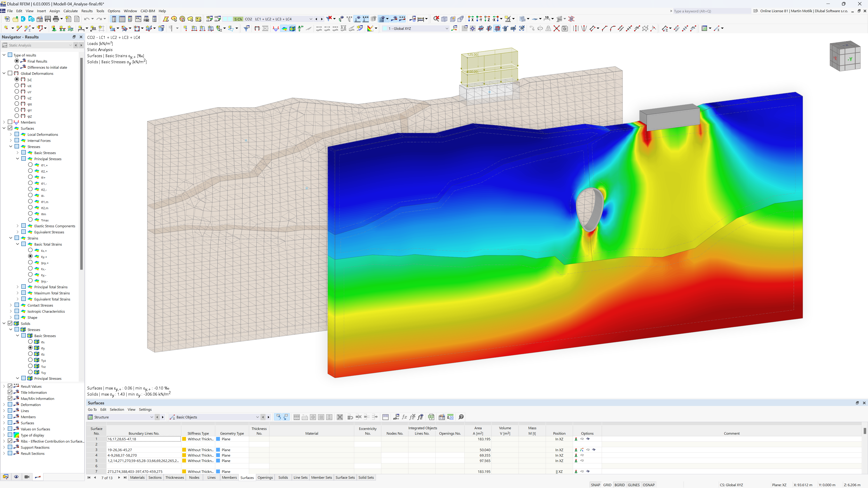
Task: Click surface row 1 in the surfaces table
Action: pyautogui.click(x=97, y=439)
